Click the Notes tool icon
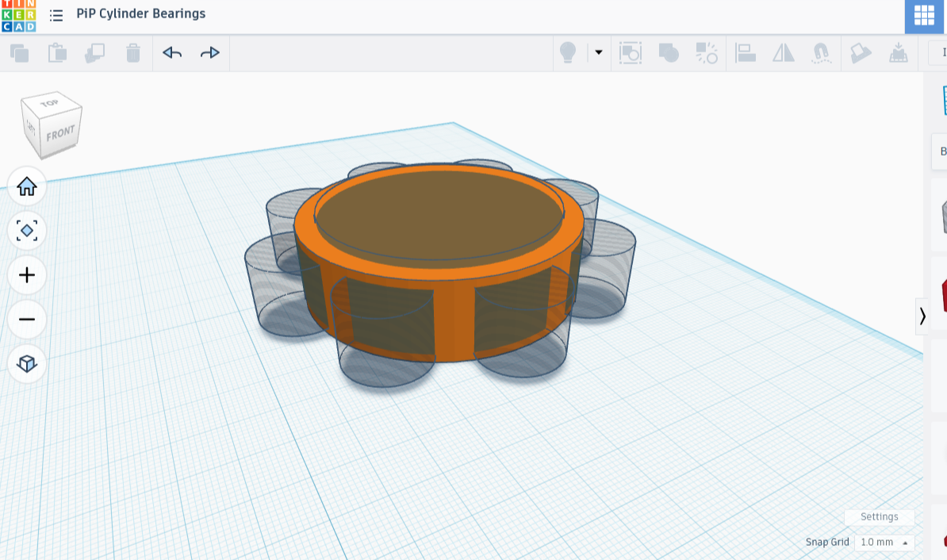The width and height of the screenshot is (947, 560). [x=861, y=53]
